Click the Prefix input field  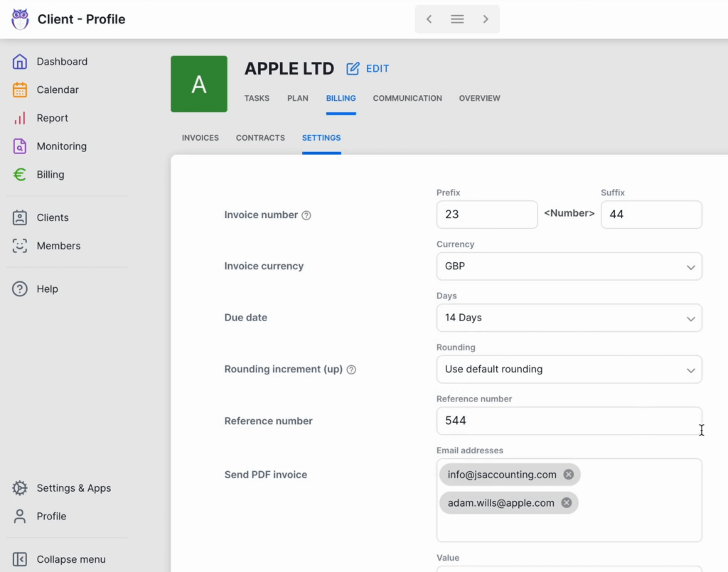[x=487, y=215]
